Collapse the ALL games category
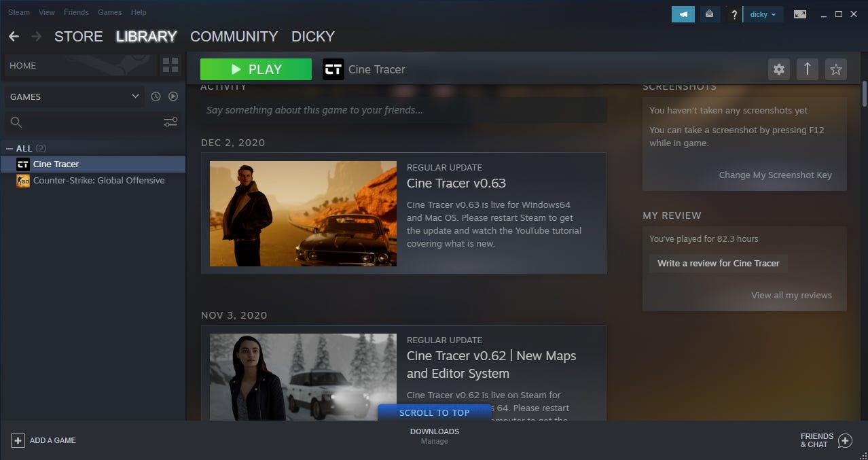Image resolution: width=868 pixels, height=460 pixels. (9, 148)
